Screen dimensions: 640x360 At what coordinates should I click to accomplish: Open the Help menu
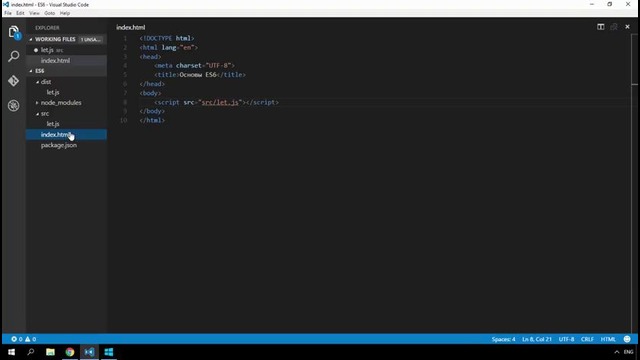pos(65,13)
